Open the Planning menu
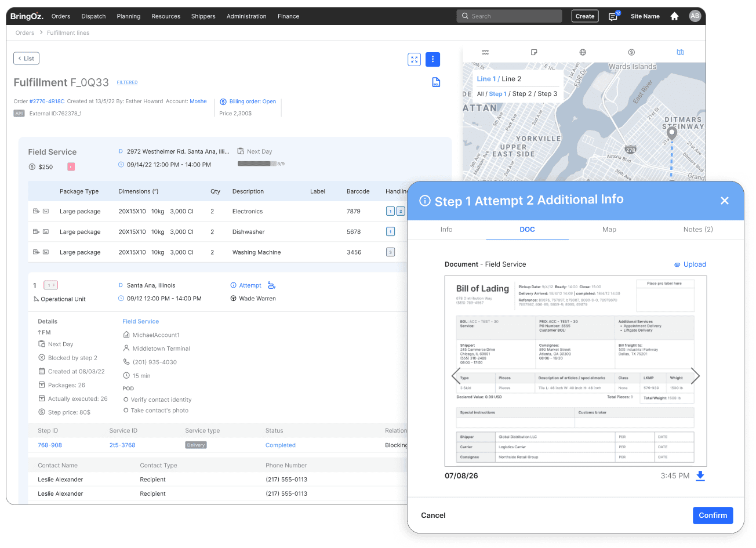The width and height of the screenshot is (756, 548). coord(129,16)
